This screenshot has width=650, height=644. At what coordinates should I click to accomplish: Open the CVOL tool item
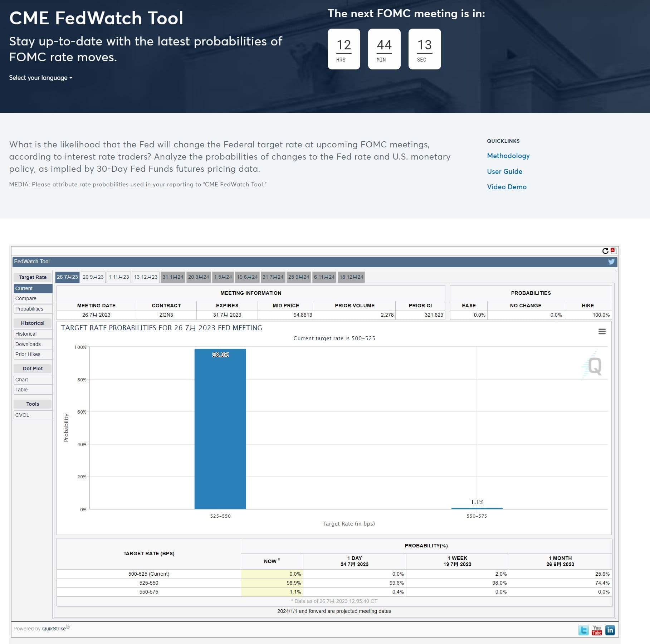pyautogui.click(x=33, y=415)
